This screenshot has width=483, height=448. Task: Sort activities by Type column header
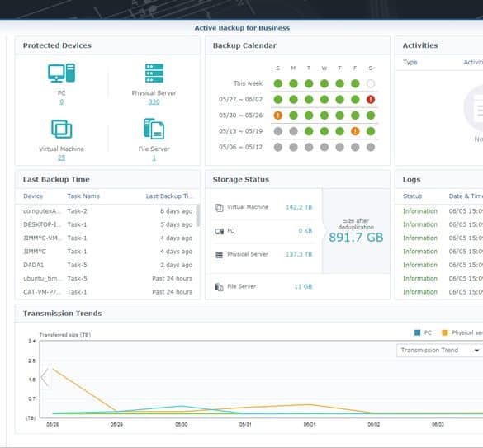tap(410, 62)
